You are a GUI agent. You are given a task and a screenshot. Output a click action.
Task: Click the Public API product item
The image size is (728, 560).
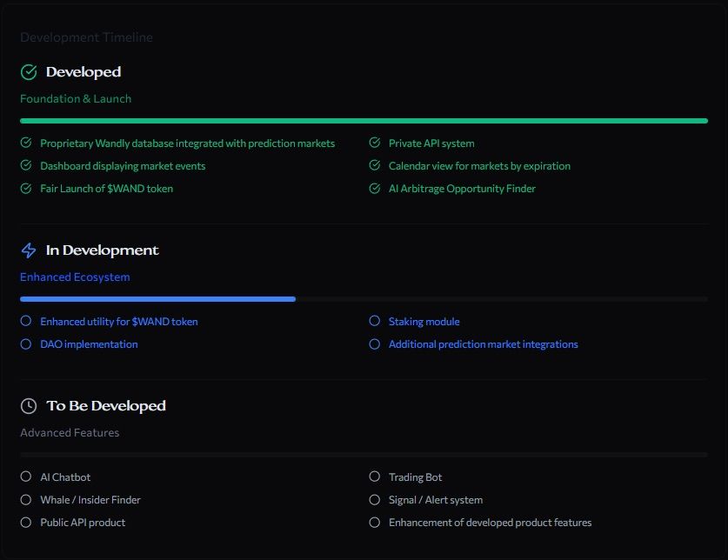(83, 523)
